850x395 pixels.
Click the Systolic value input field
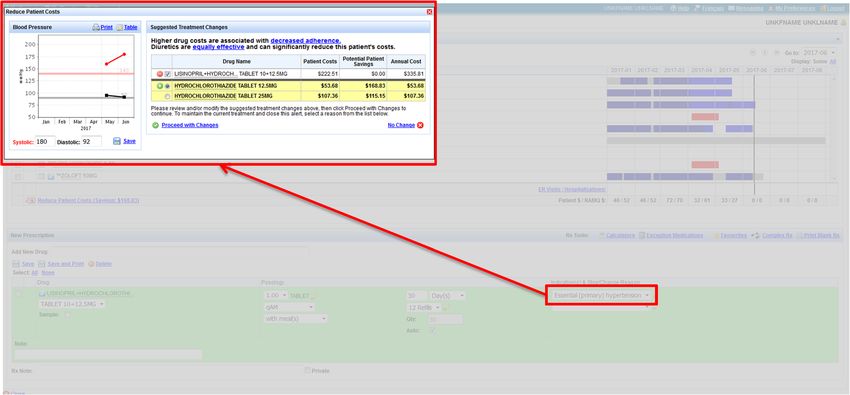point(45,141)
